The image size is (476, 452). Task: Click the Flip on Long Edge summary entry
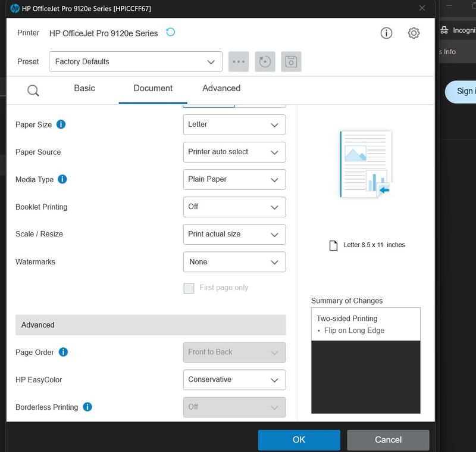point(354,331)
